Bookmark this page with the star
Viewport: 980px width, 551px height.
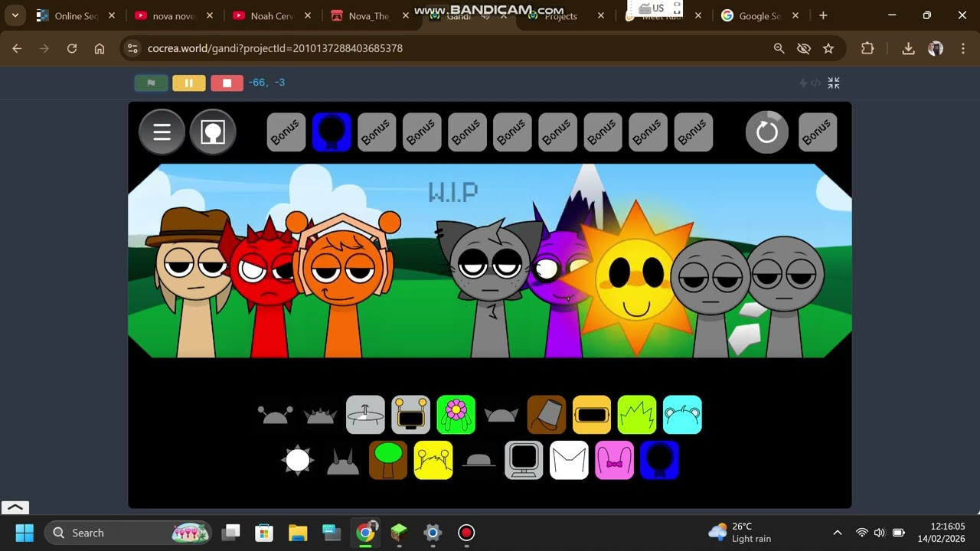(828, 48)
